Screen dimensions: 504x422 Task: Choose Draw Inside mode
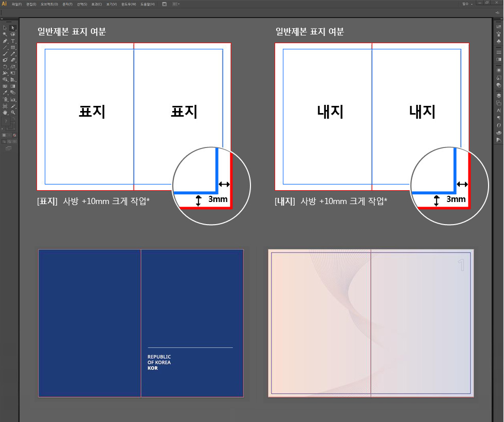(x=14, y=141)
